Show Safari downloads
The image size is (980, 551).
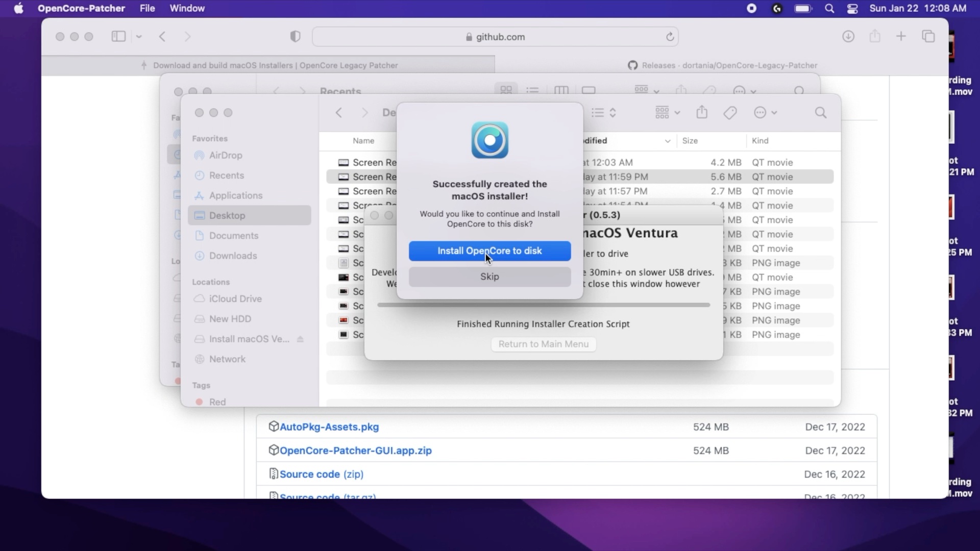point(848,36)
